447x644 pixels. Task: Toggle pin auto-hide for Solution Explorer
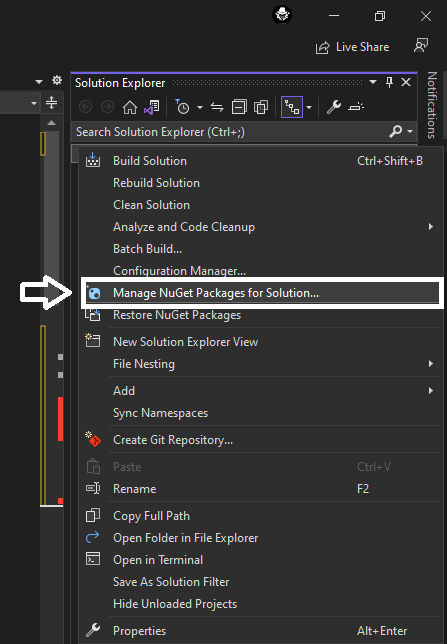point(389,83)
